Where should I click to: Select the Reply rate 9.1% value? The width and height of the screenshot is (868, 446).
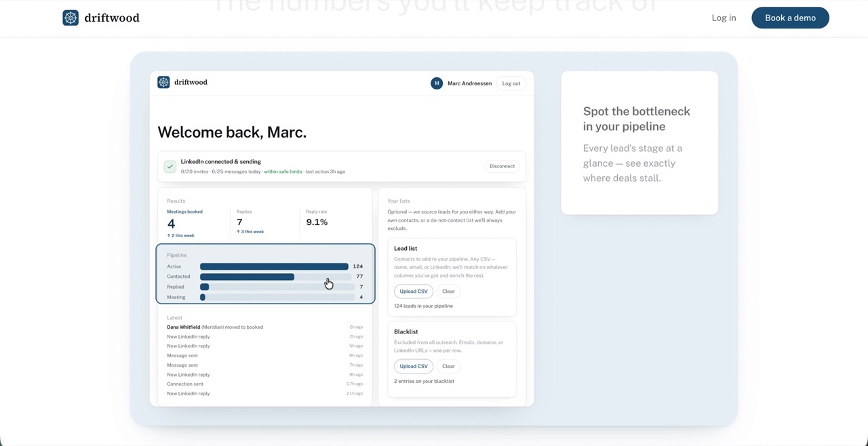tap(317, 222)
